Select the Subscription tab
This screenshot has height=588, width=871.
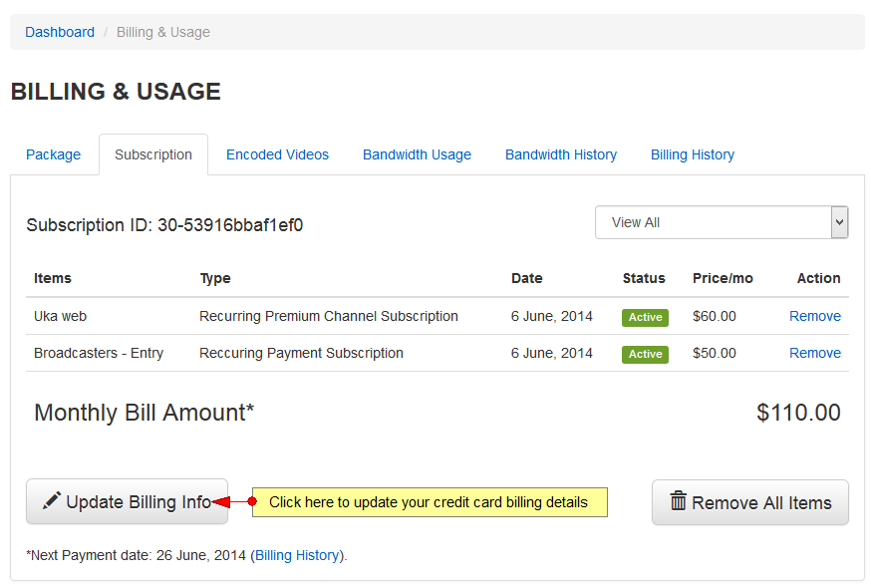[153, 154]
